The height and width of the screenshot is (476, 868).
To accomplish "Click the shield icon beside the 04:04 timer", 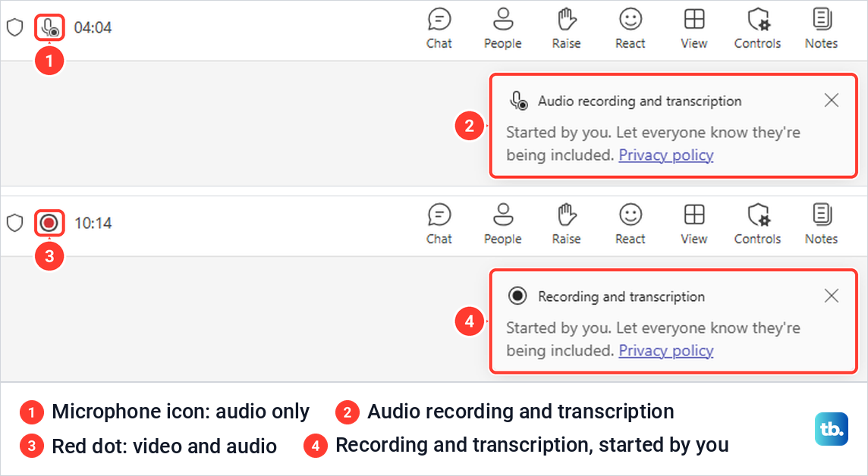I will coord(14,27).
